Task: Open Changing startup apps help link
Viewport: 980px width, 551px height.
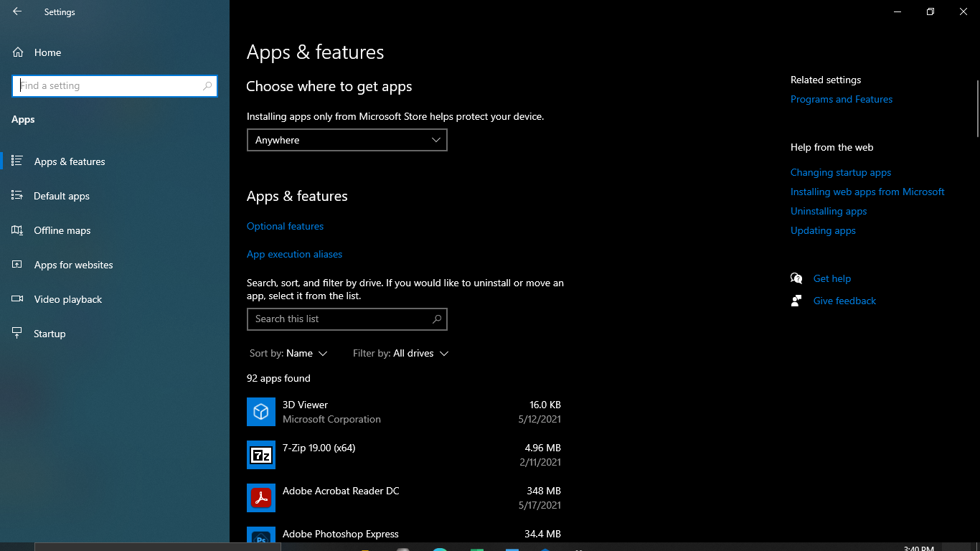Action: coord(841,172)
